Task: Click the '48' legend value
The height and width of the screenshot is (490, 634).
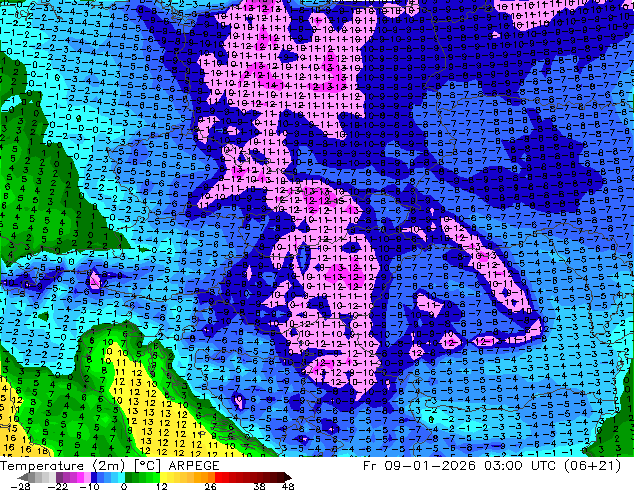Action: point(288,486)
